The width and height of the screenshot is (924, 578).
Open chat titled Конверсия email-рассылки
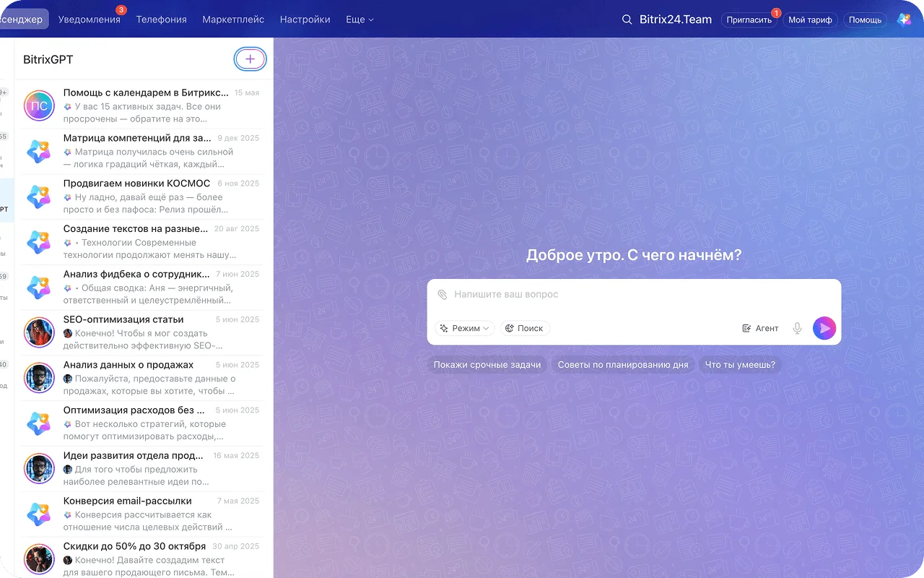click(141, 514)
